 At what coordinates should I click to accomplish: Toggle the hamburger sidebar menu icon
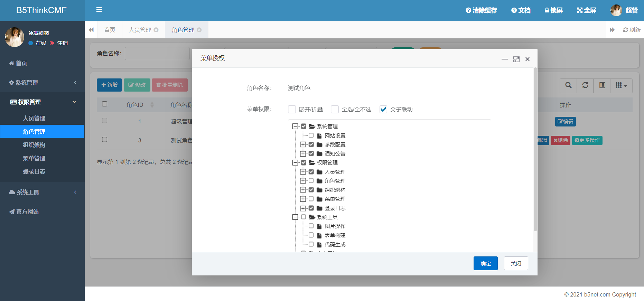pyautogui.click(x=99, y=10)
